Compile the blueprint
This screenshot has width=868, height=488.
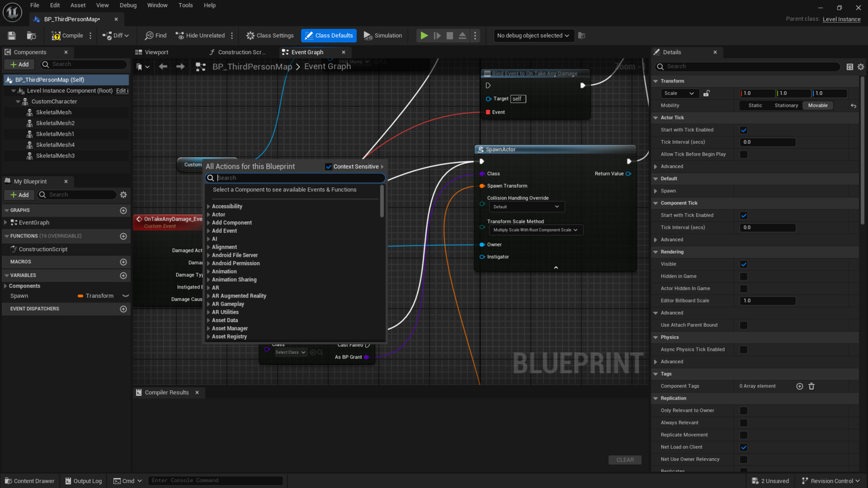click(x=67, y=36)
